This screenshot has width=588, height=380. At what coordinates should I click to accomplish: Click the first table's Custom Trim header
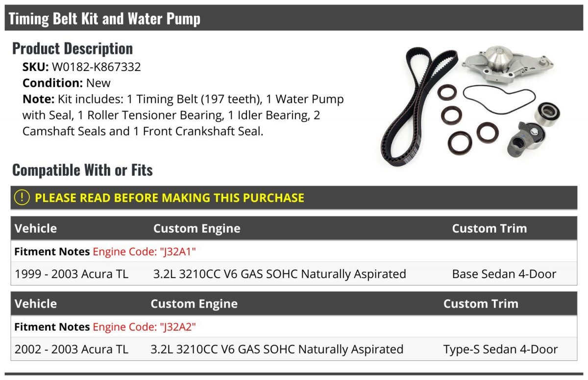pyautogui.click(x=490, y=229)
